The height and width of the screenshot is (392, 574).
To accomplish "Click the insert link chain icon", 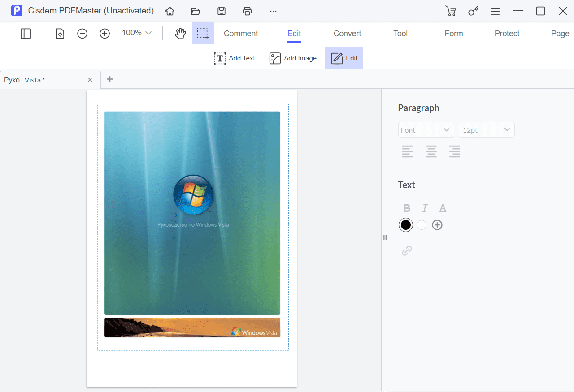I will click(x=407, y=250).
